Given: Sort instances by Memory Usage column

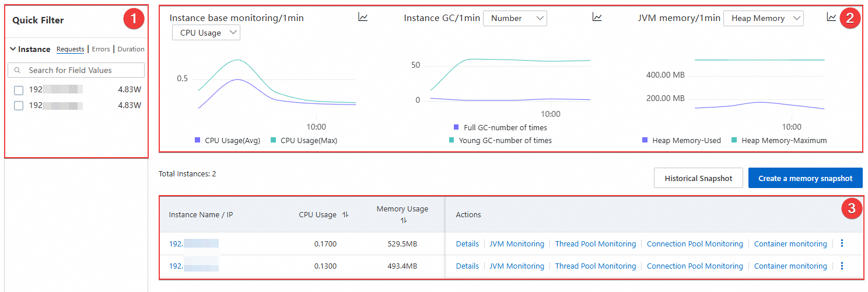Looking at the screenshot, I should pos(402,220).
